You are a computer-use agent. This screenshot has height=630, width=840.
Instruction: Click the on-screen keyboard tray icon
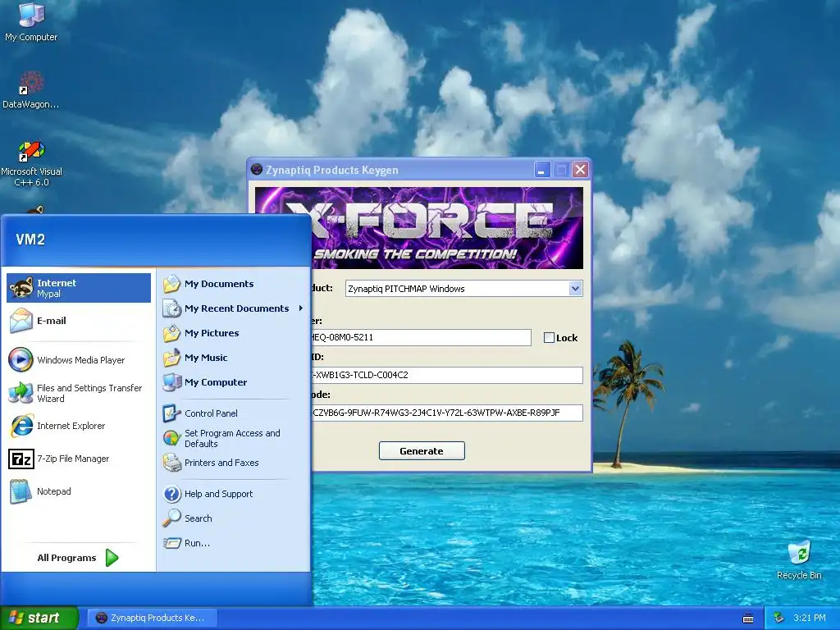tap(748, 619)
